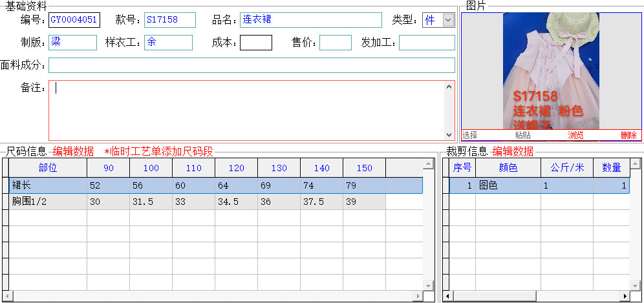Click cell 31.5 in 胸围1/2 row

coord(151,202)
